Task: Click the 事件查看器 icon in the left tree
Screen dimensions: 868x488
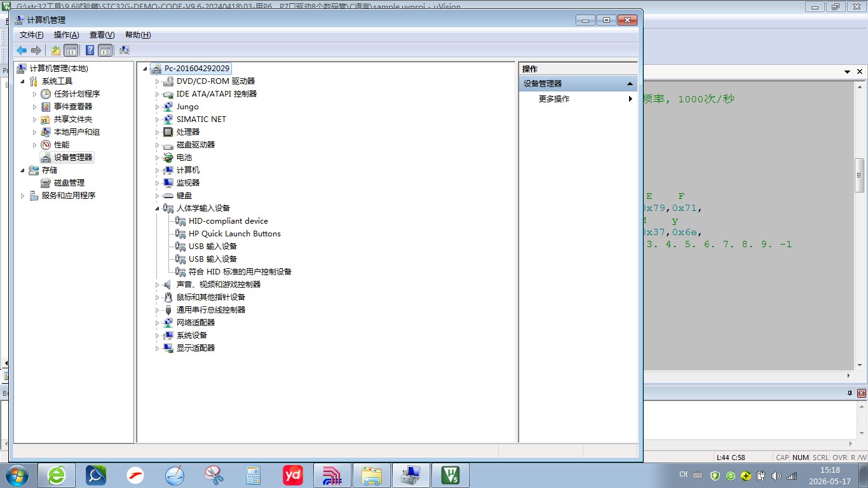Action: click(46, 107)
